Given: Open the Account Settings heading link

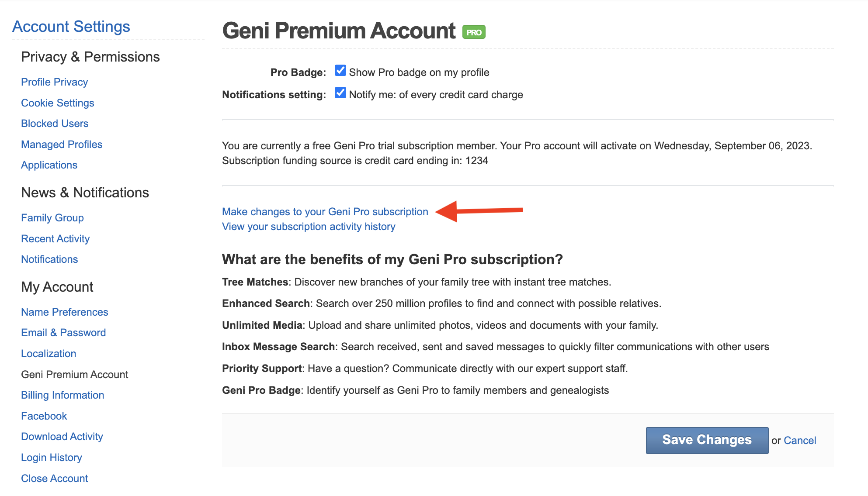Looking at the screenshot, I should coord(71,27).
